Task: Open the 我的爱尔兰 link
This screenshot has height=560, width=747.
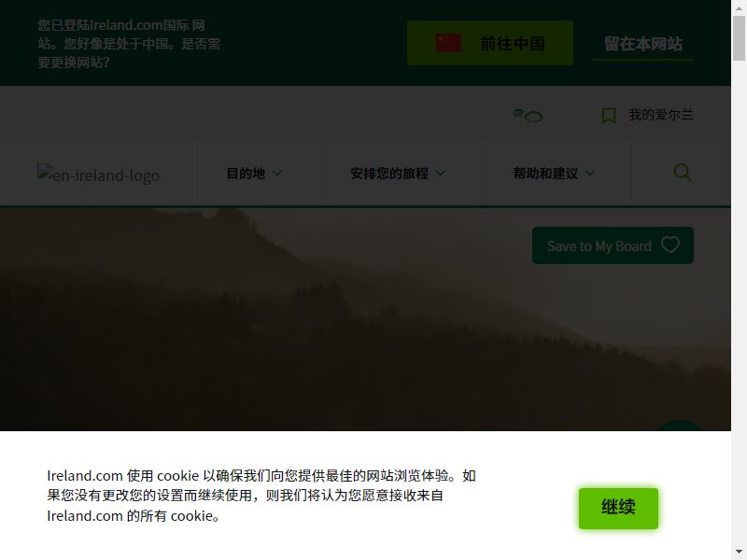Action: pos(661,115)
